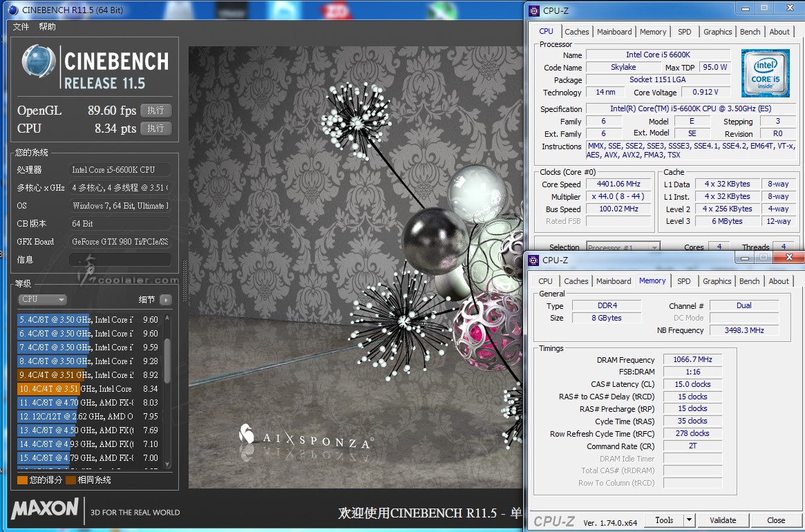Select ranking row 12 with 12C/12T

click(89, 417)
